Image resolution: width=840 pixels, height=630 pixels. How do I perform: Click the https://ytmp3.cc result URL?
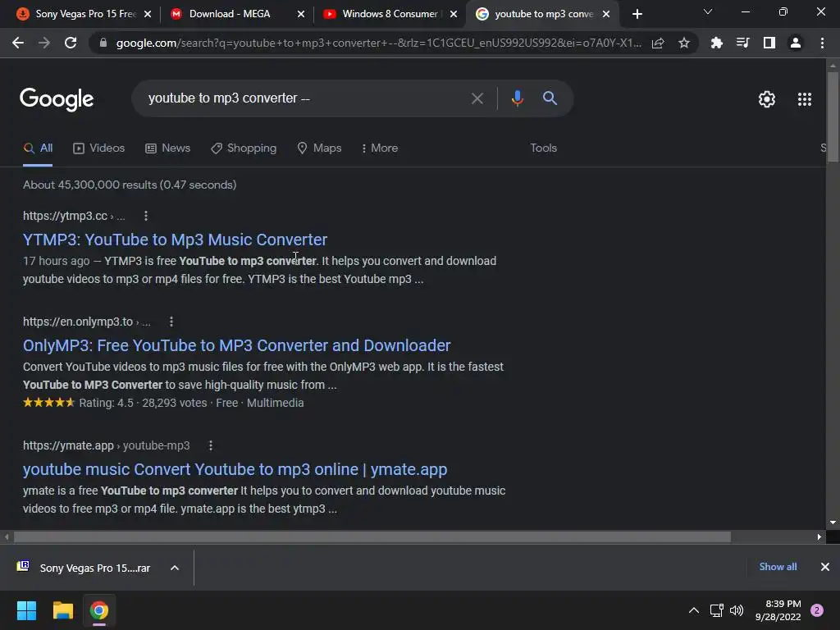coord(73,216)
